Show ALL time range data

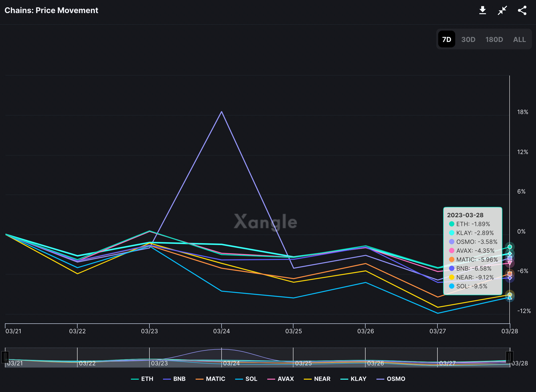pos(519,39)
